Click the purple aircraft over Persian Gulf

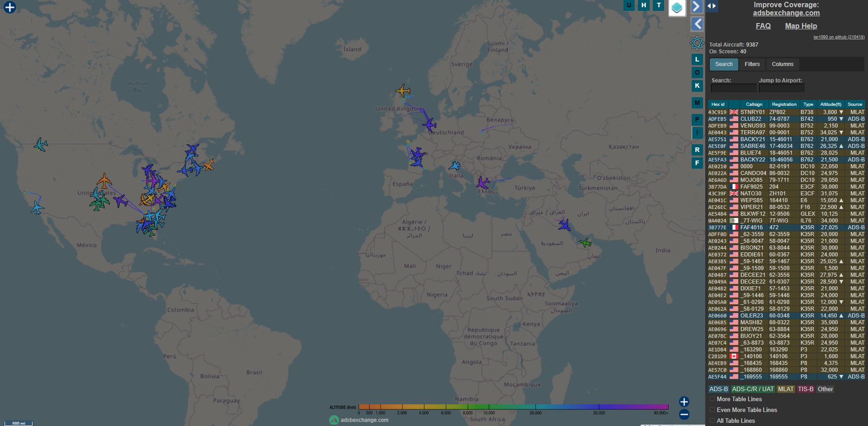564,225
